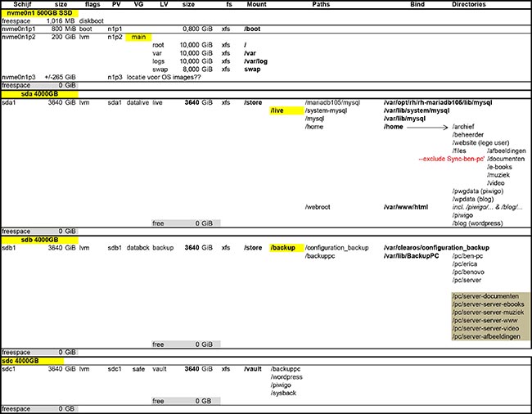The width and height of the screenshot is (532, 414).
Task: Click the red "--exclude Sync-ben-pc'" text
Action: pos(452,159)
